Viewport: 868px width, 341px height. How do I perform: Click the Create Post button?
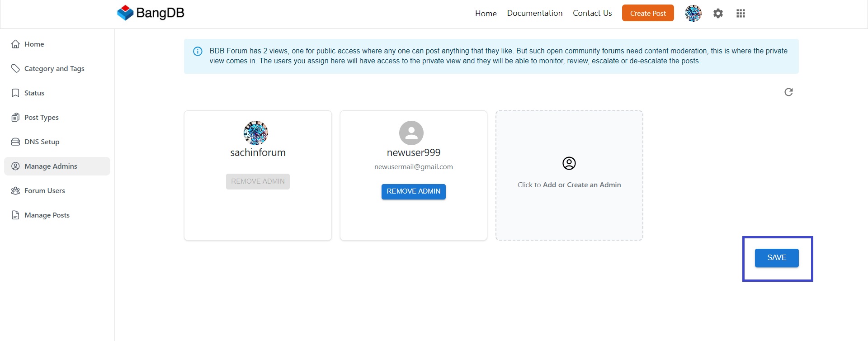[648, 13]
